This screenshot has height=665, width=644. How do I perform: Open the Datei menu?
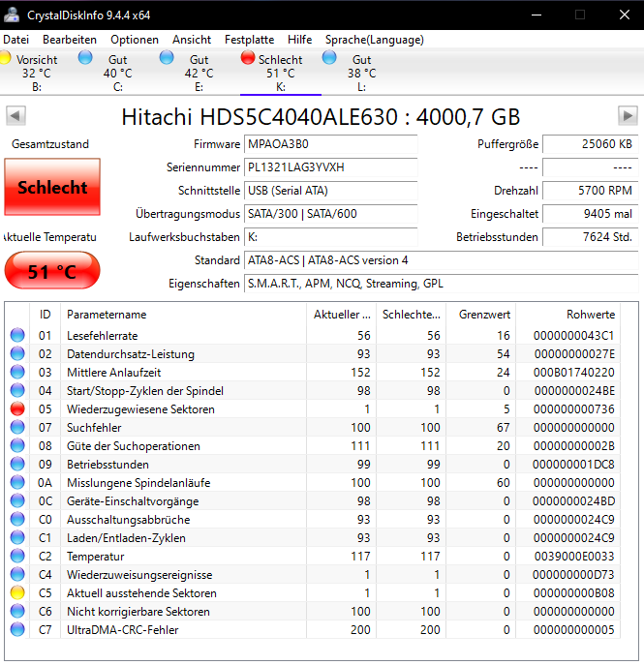coord(15,40)
